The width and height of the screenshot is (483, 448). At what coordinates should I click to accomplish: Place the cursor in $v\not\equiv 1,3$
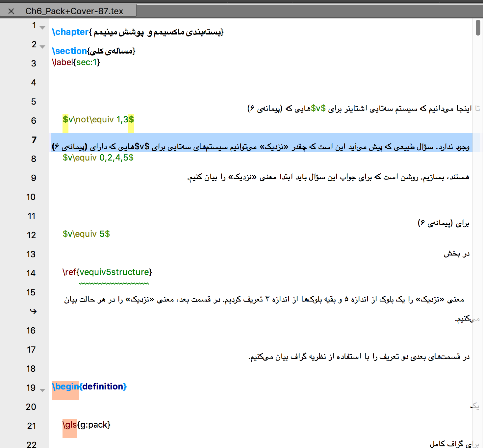[x=98, y=119]
